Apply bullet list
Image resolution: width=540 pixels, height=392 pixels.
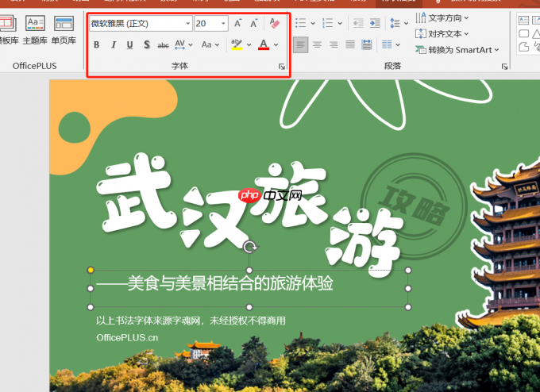tap(301, 23)
